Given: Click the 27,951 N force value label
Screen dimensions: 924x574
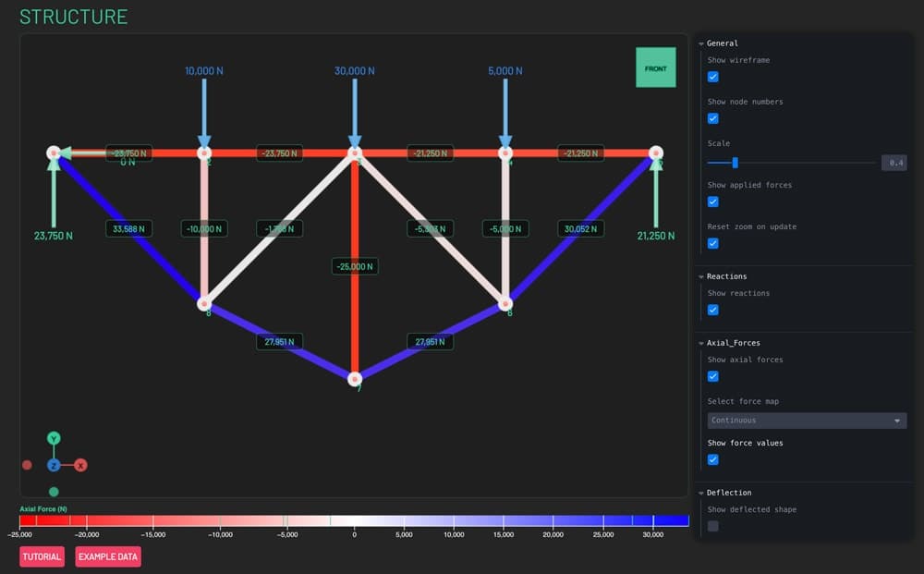Looking at the screenshot, I should click(x=280, y=341).
